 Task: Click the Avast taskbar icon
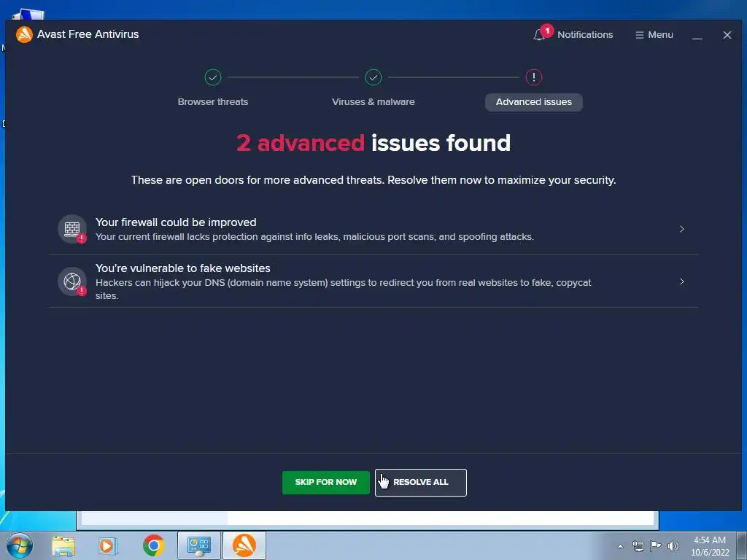(244, 545)
